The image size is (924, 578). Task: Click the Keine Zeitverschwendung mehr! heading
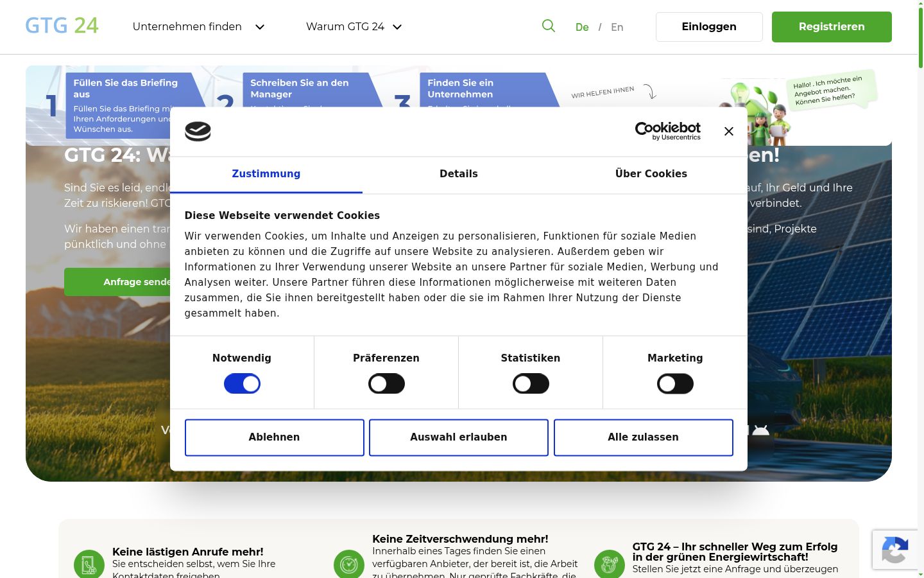(x=460, y=539)
